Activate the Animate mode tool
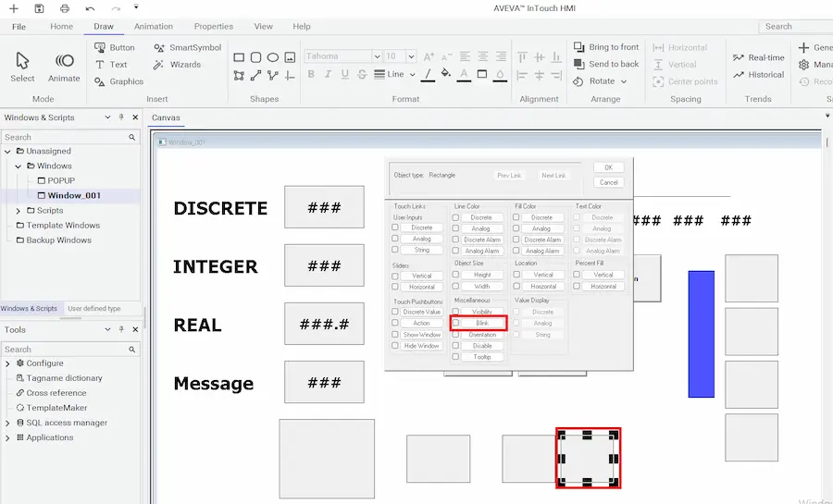The height and width of the screenshot is (504, 833). 64,67
